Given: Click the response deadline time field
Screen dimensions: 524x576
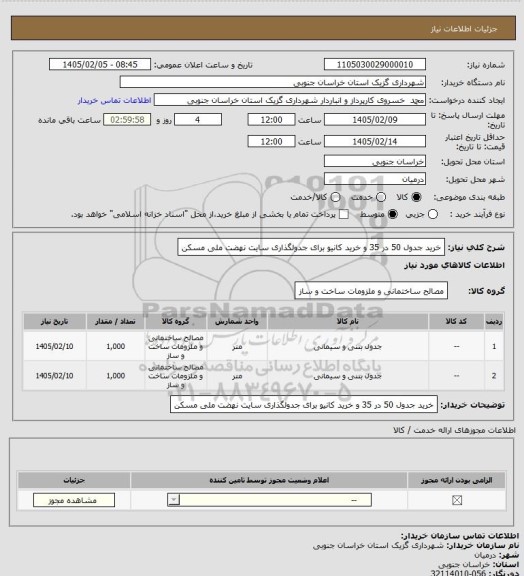Looking at the screenshot, I should pyautogui.click(x=272, y=120).
